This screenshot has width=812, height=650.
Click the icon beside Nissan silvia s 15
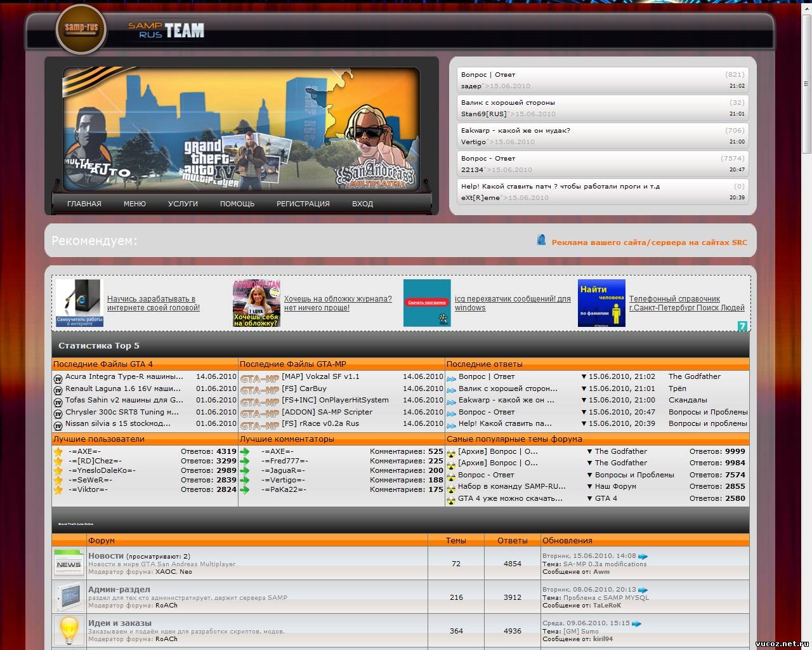pos(58,425)
